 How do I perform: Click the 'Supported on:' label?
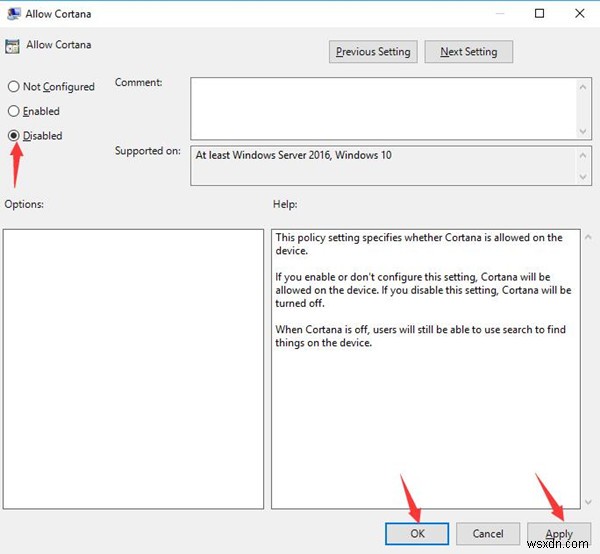point(148,151)
